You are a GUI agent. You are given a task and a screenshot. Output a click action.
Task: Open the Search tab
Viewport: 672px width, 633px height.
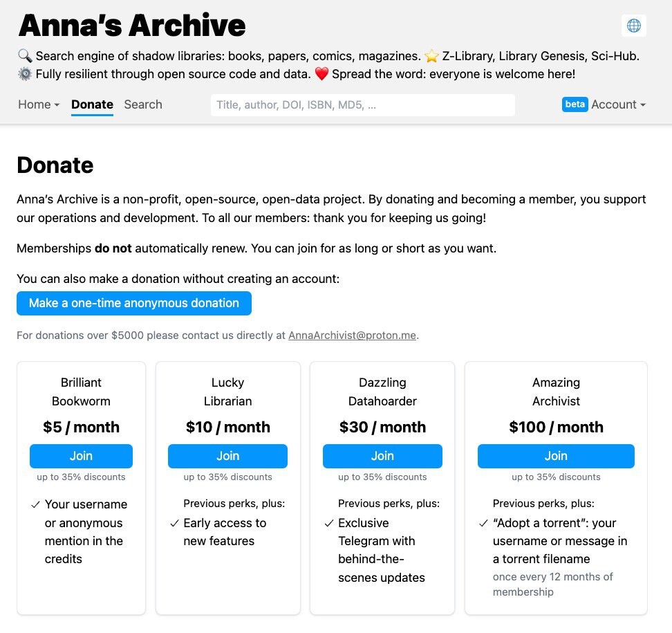[143, 104]
